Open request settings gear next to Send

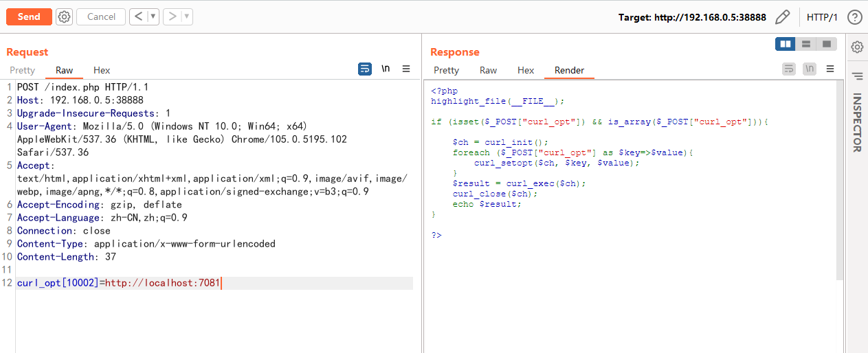(x=64, y=16)
